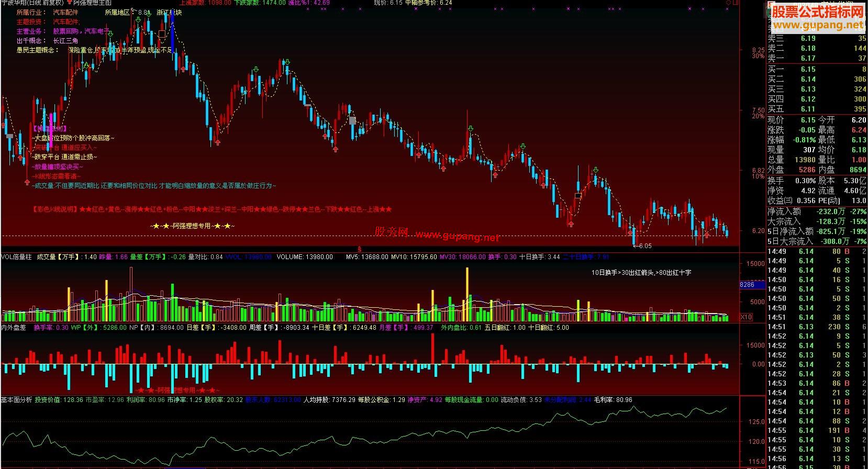Select the 宁波华翔(日线,前复权) chart title

click(x=32, y=3)
